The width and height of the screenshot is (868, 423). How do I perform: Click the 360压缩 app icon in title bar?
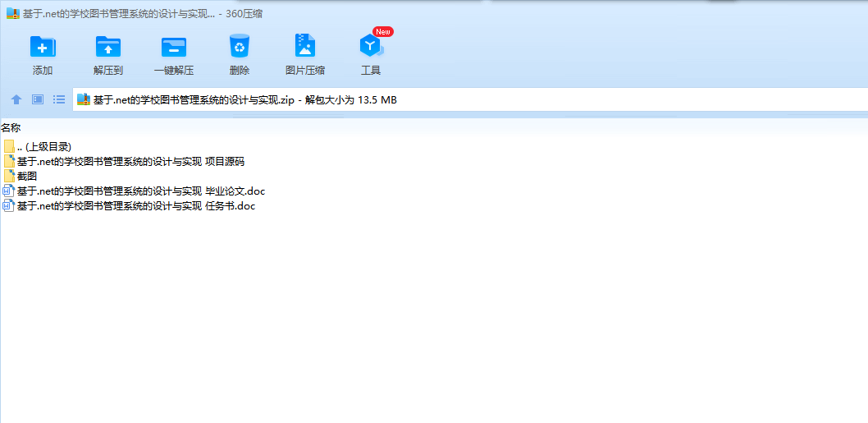[13, 14]
